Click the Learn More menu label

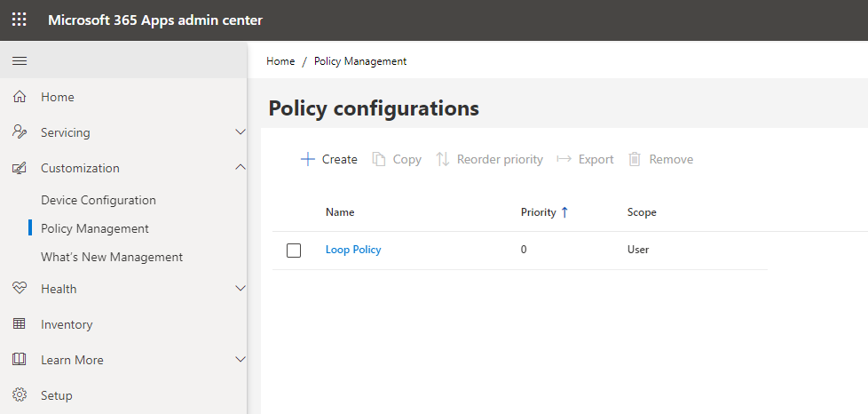pos(72,360)
